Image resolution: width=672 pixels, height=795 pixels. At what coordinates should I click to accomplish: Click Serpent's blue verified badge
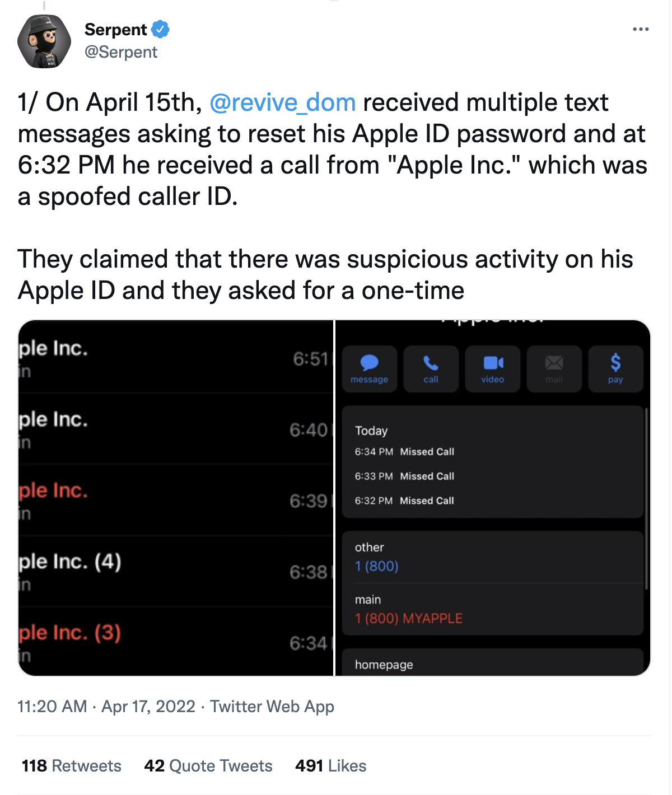pos(160,29)
